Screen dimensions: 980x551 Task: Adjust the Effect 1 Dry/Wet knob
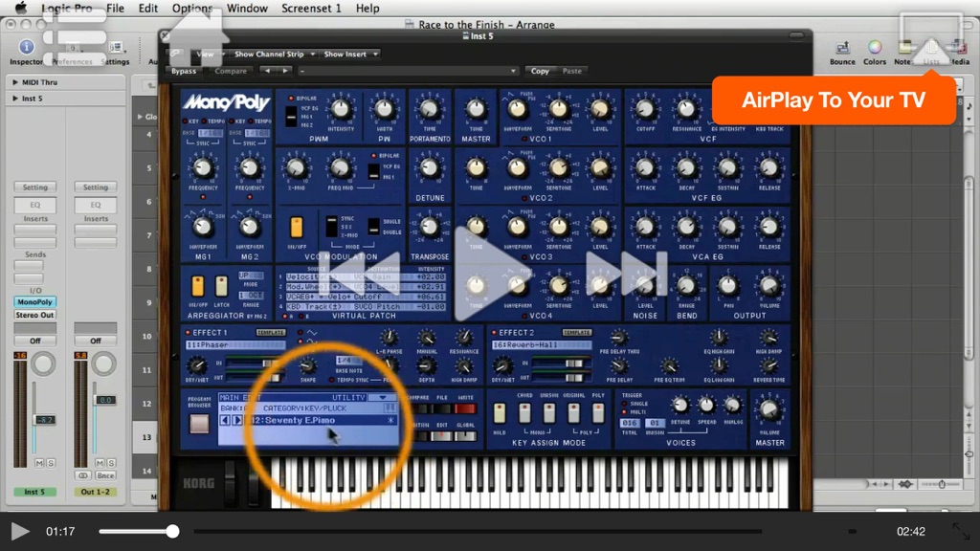coord(197,364)
